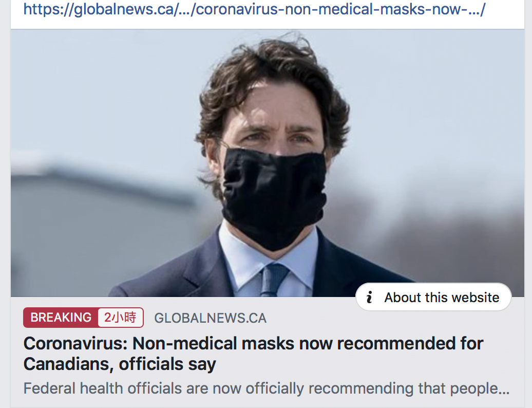Click the 2小時 timestamp label
This screenshot has width=532, height=408.
120,318
